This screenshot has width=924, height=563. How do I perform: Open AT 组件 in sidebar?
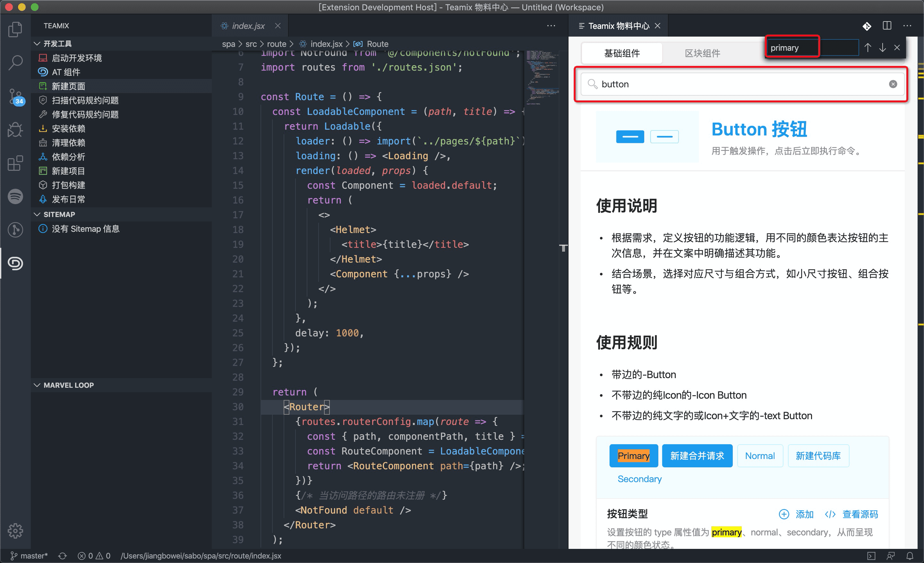122,72
